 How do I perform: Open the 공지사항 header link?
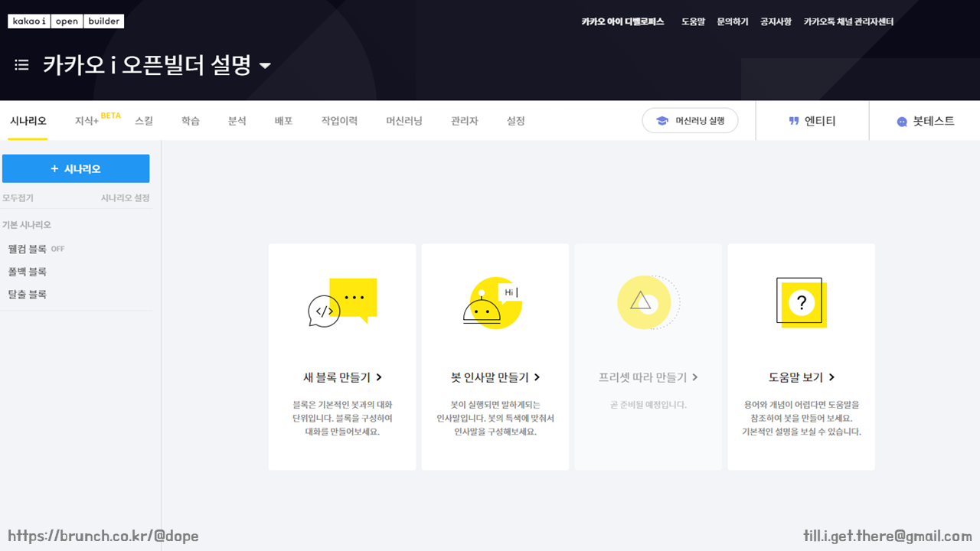776,22
